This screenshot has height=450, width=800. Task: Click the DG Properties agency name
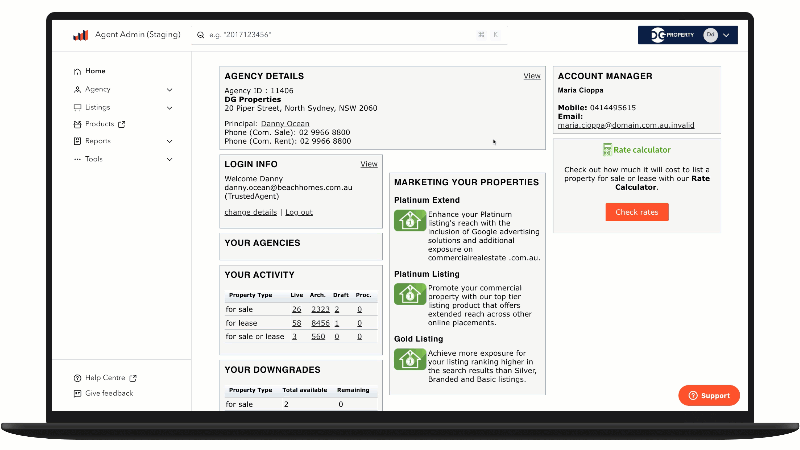pyautogui.click(x=253, y=99)
